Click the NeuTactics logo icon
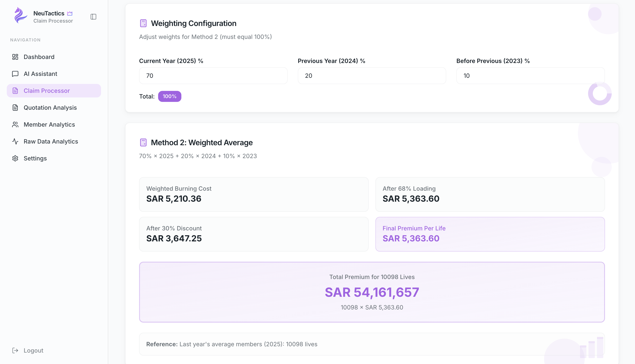Viewport: 635px width, 364px height. coord(20,15)
